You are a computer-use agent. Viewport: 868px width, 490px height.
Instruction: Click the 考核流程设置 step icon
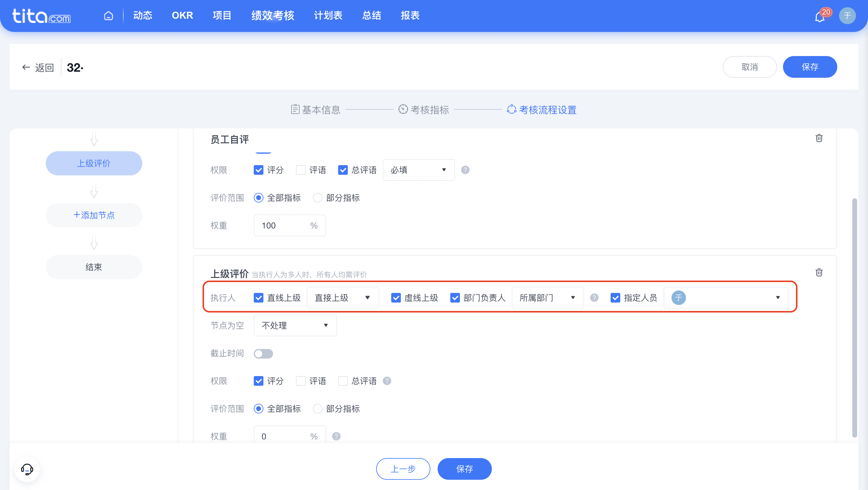511,109
